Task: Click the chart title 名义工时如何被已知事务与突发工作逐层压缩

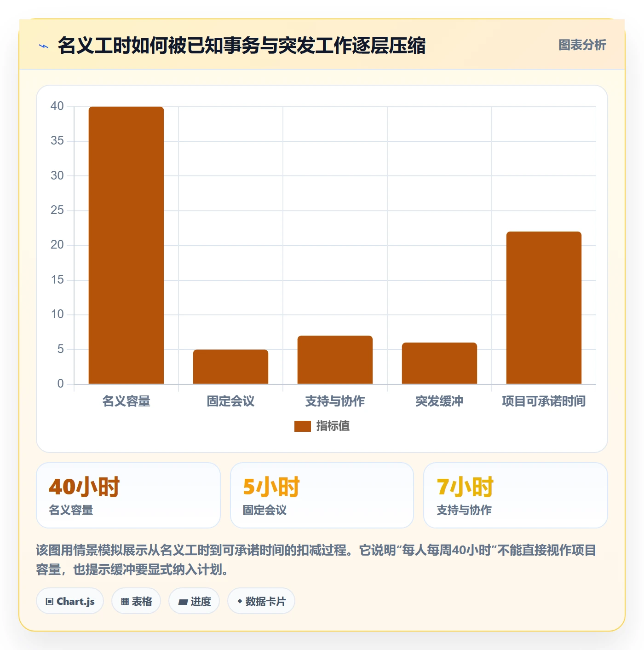Action: pyautogui.click(x=241, y=46)
